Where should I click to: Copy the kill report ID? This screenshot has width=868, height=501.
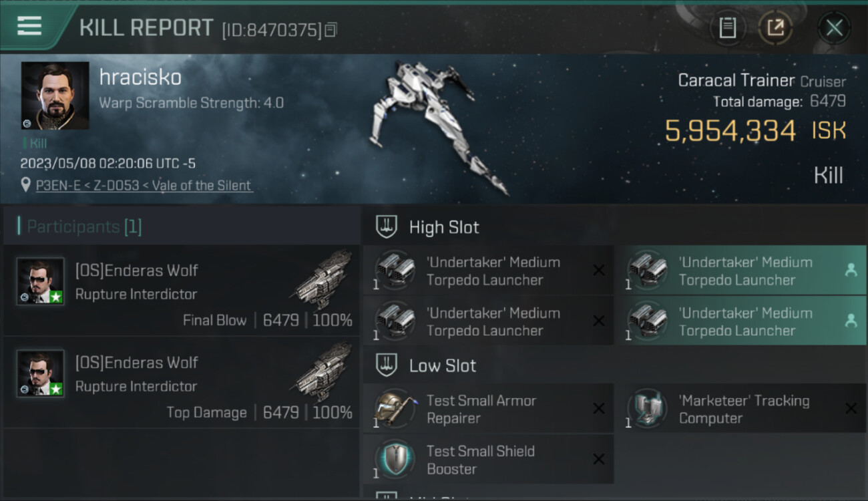331,29
